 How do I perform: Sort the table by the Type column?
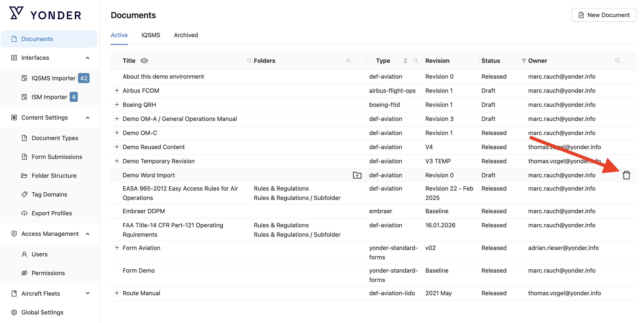coord(405,60)
